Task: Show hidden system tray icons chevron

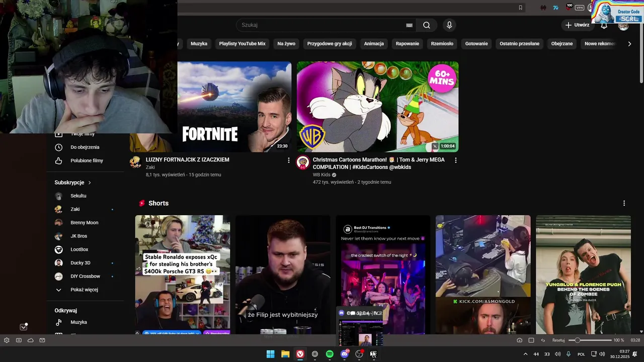Action: pos(525,354)
